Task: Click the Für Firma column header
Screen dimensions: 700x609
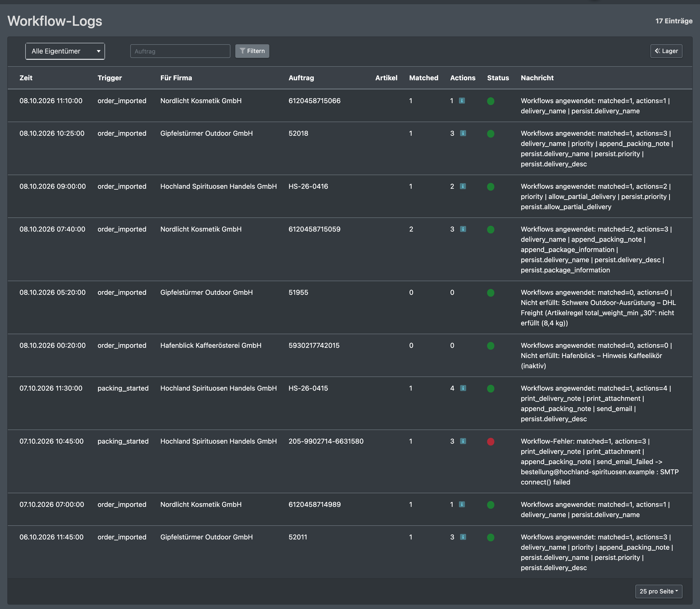Action: point(176,78)
